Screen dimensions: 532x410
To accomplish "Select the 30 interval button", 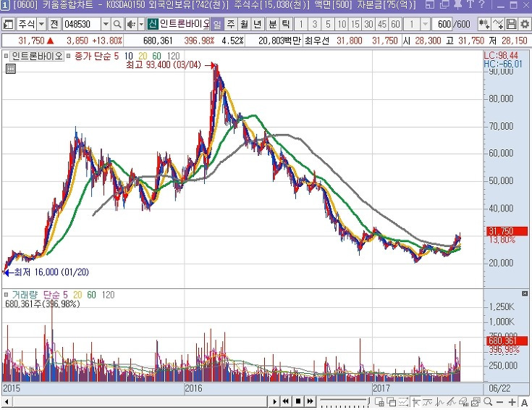I will [x=369, y=24].
